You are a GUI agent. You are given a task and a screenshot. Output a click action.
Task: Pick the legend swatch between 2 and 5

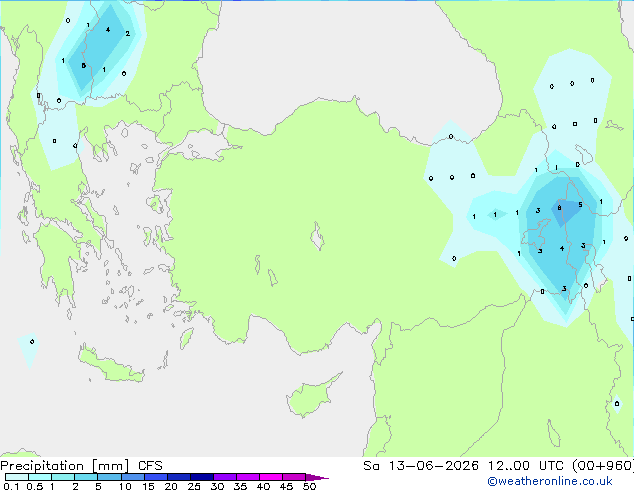click(86, 477)
